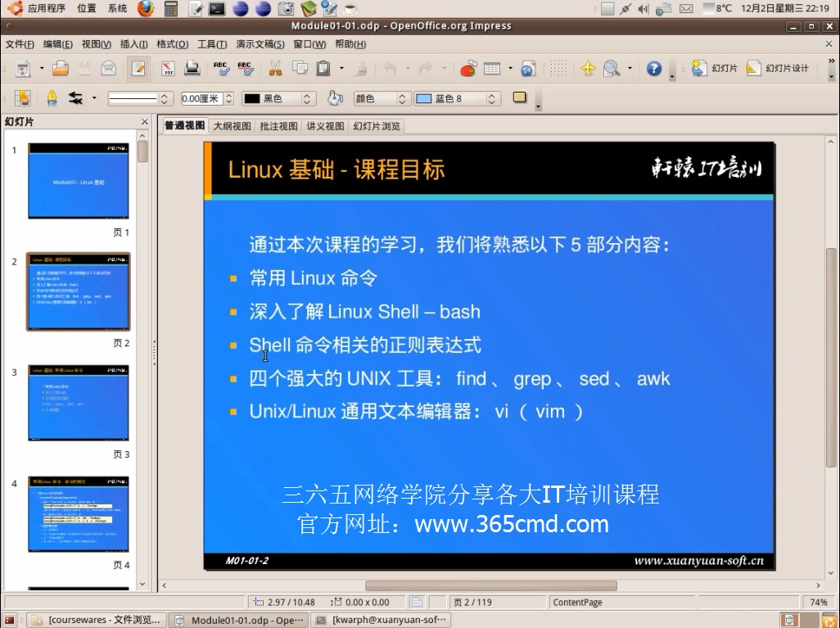Image resolution: width=840 pixels, height=628 pixels.
Task: Open the Print dialog via printer icon
Action: point(190,69)
